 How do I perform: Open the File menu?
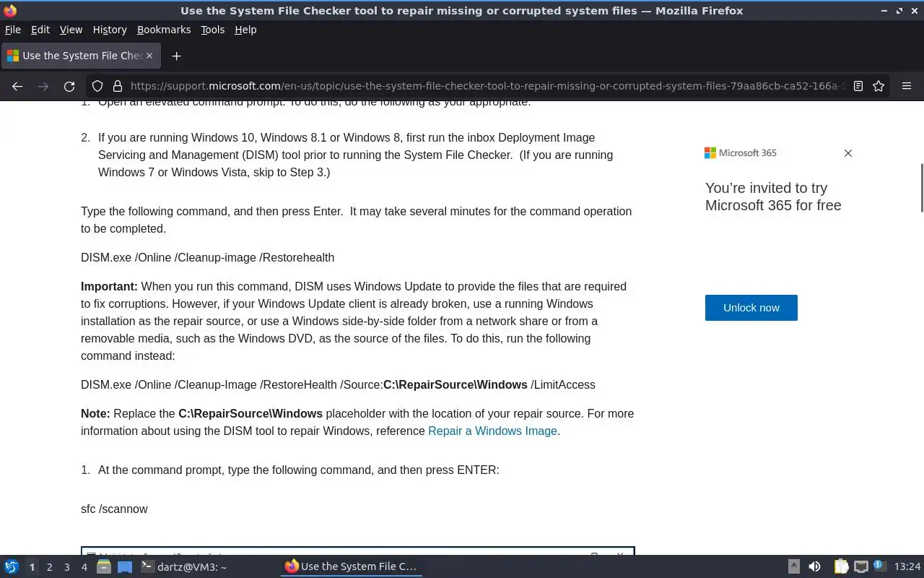point(13,30)
